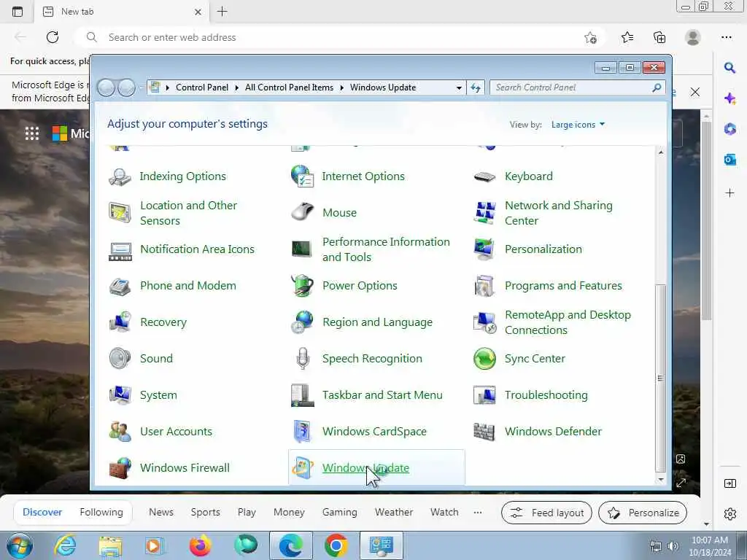Expand the arrow after All Control Panel Items
Image resolution: width=747 pixels, height=560 pixels.
point(341,87)
